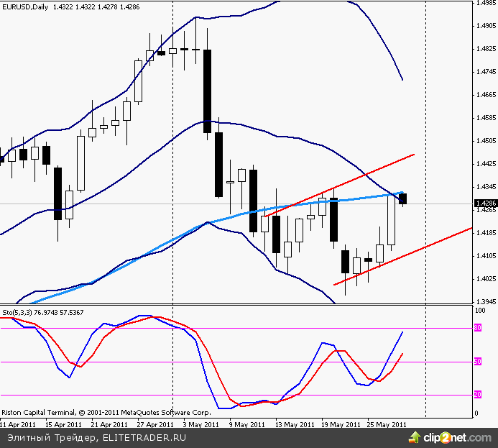Click the 1.4025 price axis label
498x448 pixels.
(x=486, y=278)
